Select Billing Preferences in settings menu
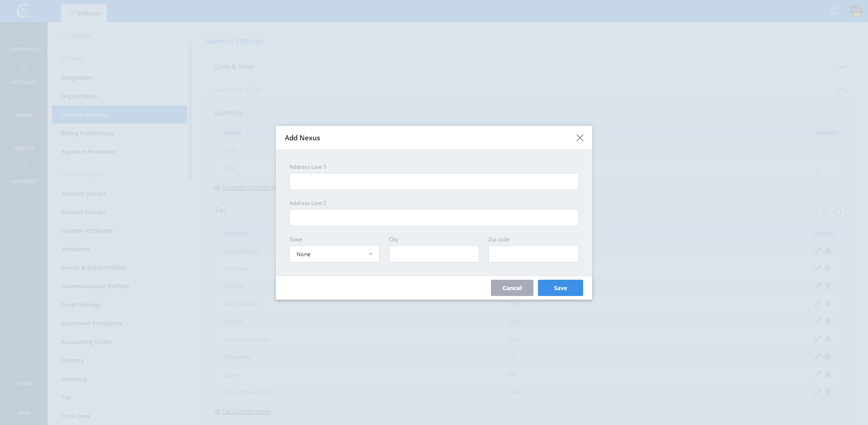Image resolution: width=868 pixels, height=425 pixels. [87, 133]
